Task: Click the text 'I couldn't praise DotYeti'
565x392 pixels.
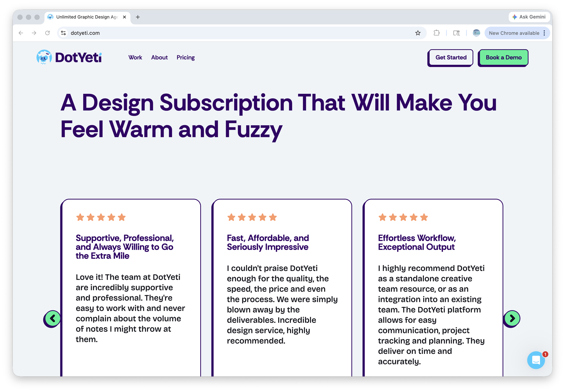Action: [272, 268]
